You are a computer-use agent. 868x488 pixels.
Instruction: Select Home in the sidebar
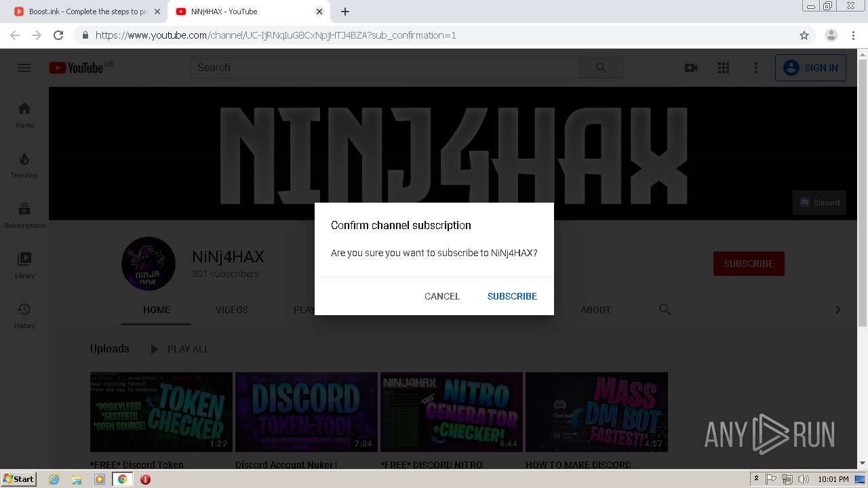tap(24, 115)
